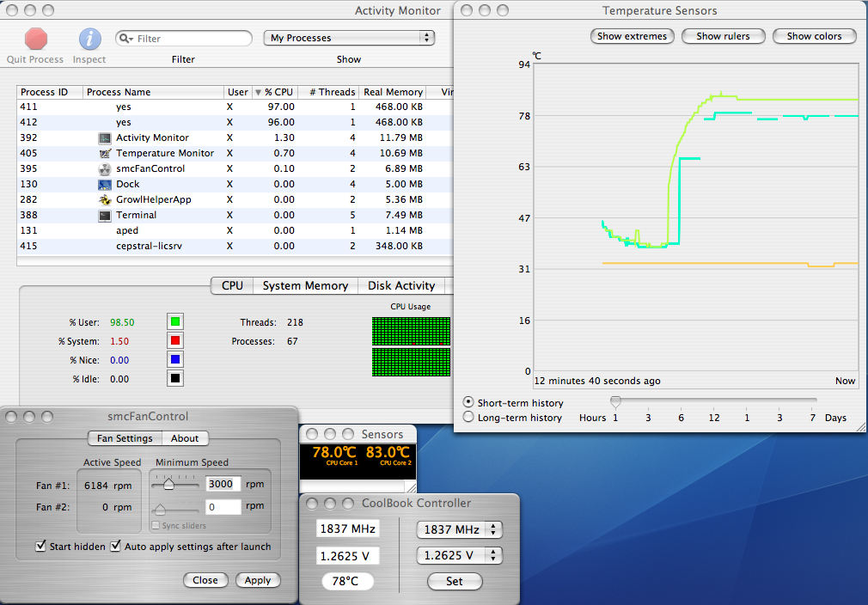Click the magnifier icon in Filter field
The image size is (868, 605).
point(125,38)
